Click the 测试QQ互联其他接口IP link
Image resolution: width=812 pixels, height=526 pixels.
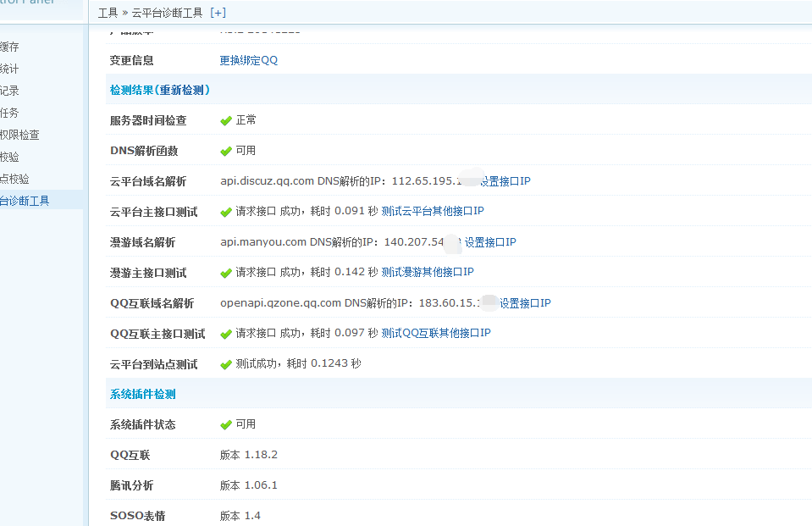click(x=436, y=333)
